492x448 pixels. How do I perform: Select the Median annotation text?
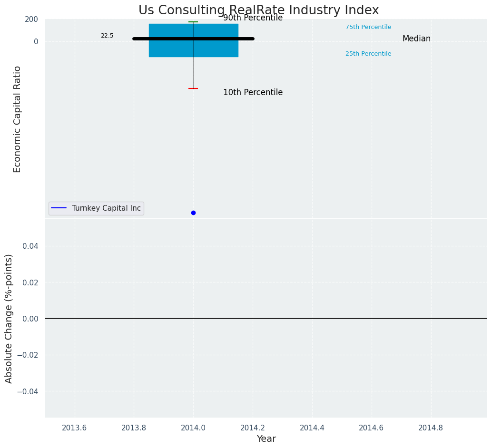tap(416, 39)
